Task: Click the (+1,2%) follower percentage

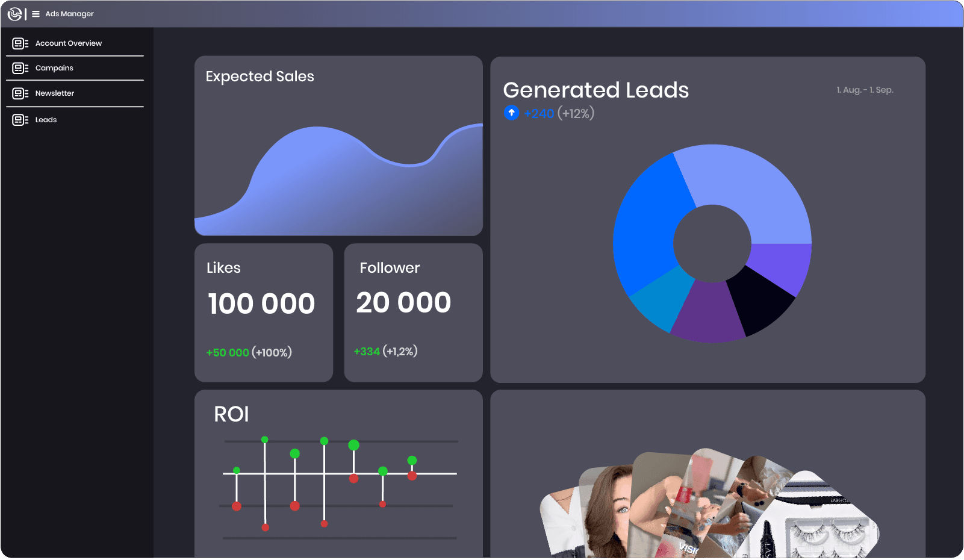Action: pos(400,351)
